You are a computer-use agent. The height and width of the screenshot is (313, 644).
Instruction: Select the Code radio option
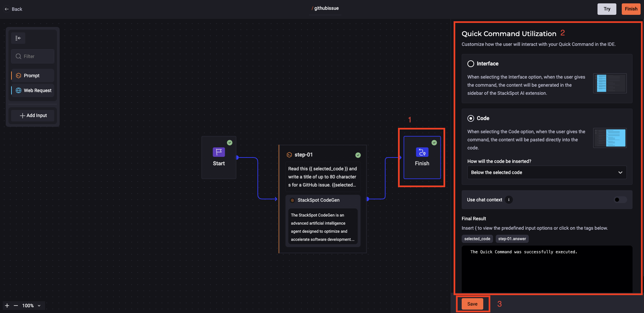click(471, 118)
